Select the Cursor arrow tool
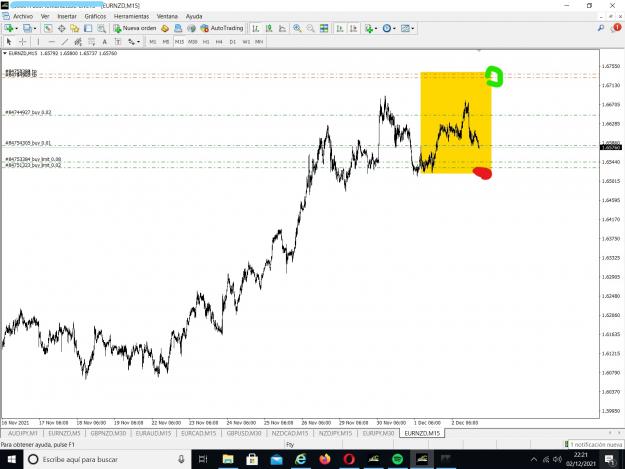The height and width of the screenshot is (469, 625). coord(9,41)
